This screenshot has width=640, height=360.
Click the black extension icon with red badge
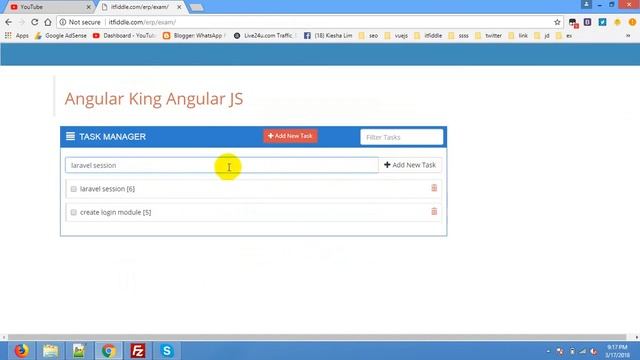point(573,23)
